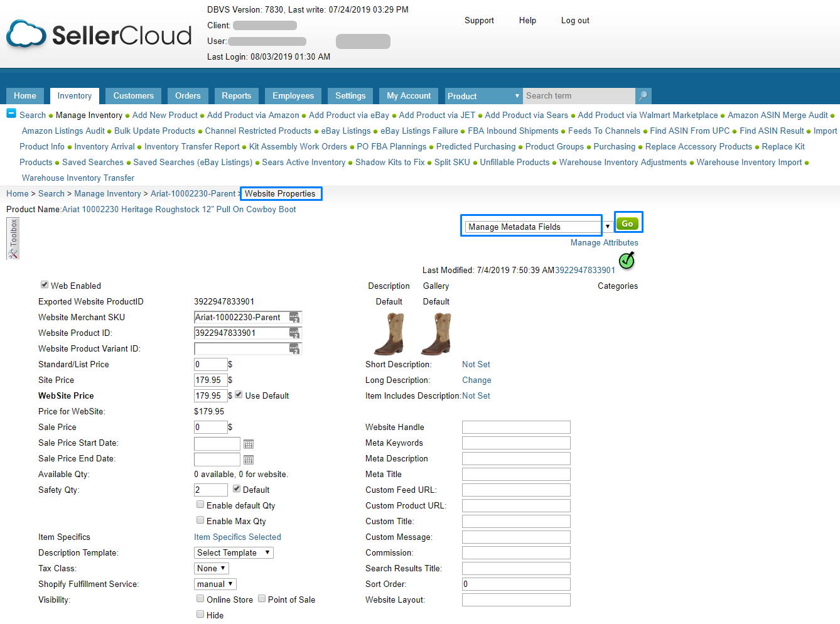The height and width of the screenshot is (624, 840).
Task: Click Log out
Action: coord(575,21)
